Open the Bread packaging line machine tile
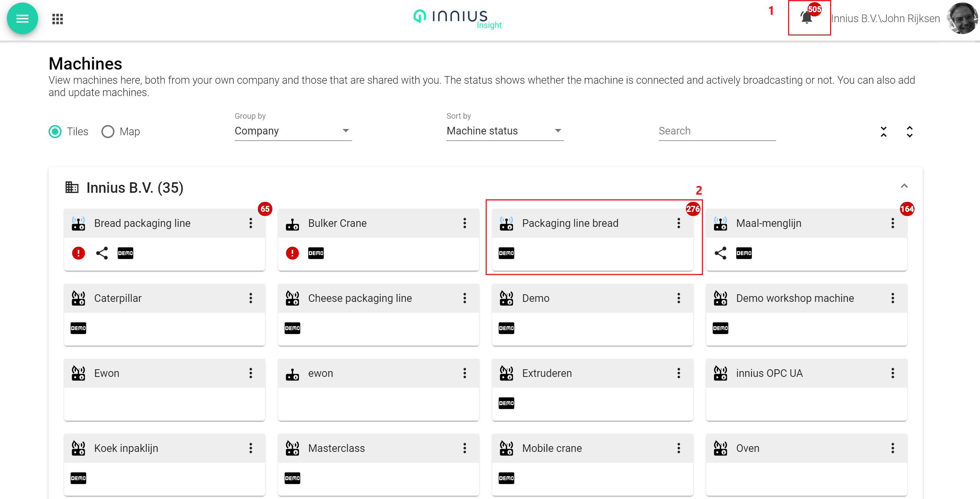The image size is (980, 499). point(164,240)
